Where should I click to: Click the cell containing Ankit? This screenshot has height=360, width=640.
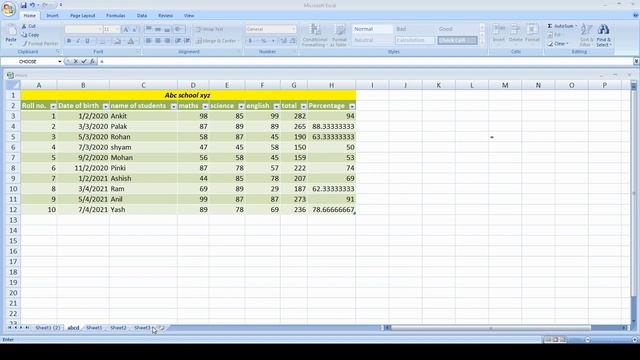pyautogui.click(x=143, y=116)
